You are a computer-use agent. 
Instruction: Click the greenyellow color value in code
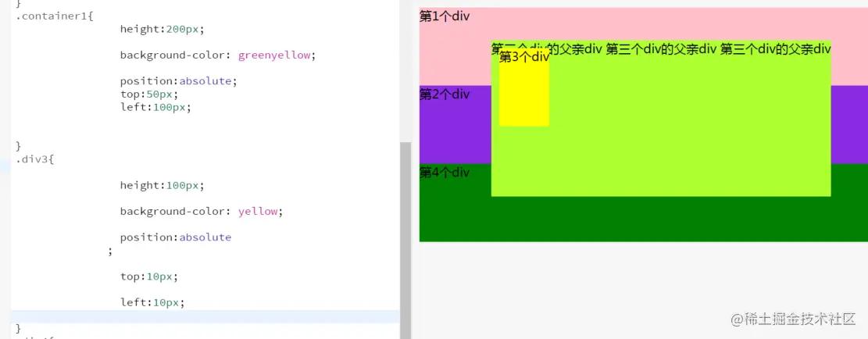point(274,55)
